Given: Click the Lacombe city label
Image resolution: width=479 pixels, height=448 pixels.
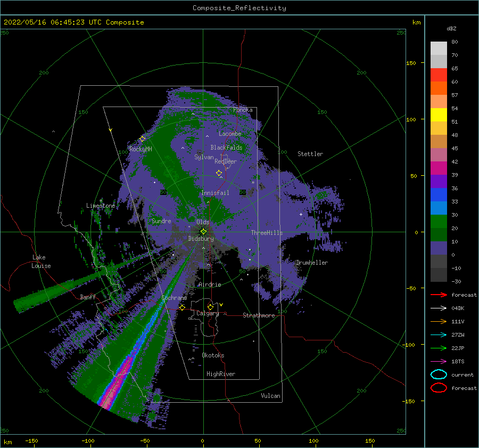Looking at the screenshot, I should pos(230,134).
